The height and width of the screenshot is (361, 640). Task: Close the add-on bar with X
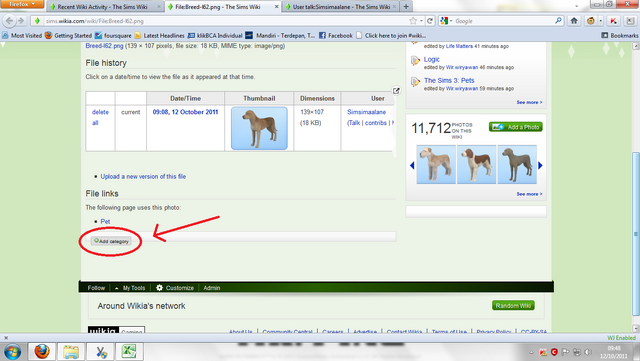tap(6, 338)
